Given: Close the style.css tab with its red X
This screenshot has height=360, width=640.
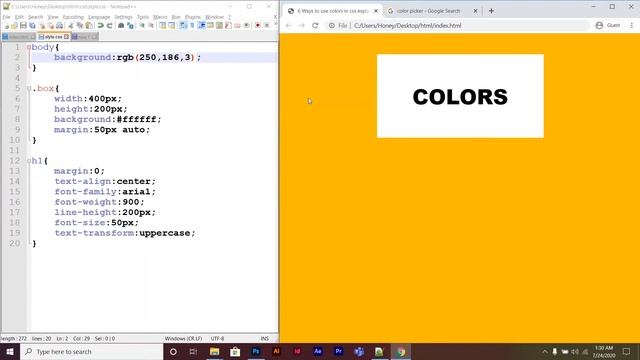Looking at the screenshot, I should click(67, 37).
